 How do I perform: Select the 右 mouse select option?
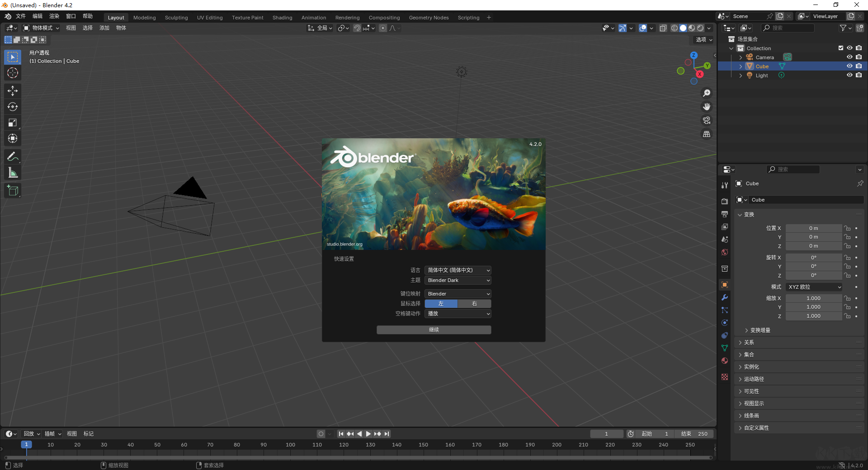474,303
